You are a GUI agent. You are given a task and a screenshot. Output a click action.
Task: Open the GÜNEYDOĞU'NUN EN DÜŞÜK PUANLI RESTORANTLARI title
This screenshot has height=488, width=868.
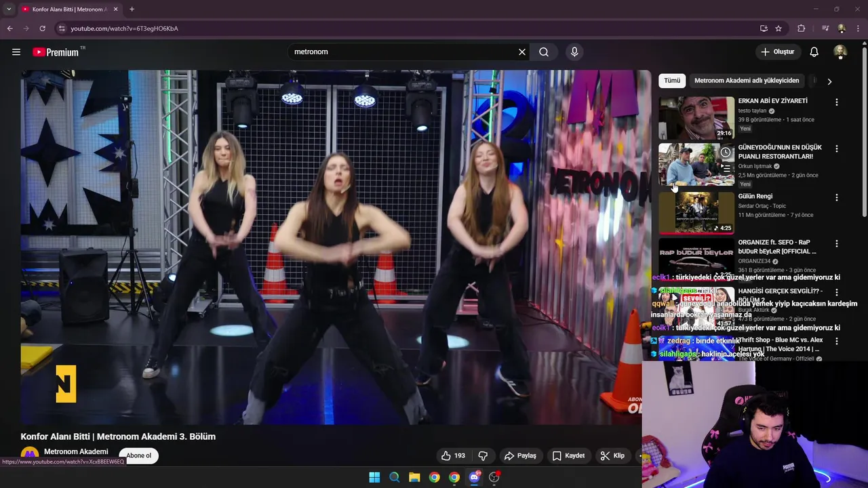point(780,152)
